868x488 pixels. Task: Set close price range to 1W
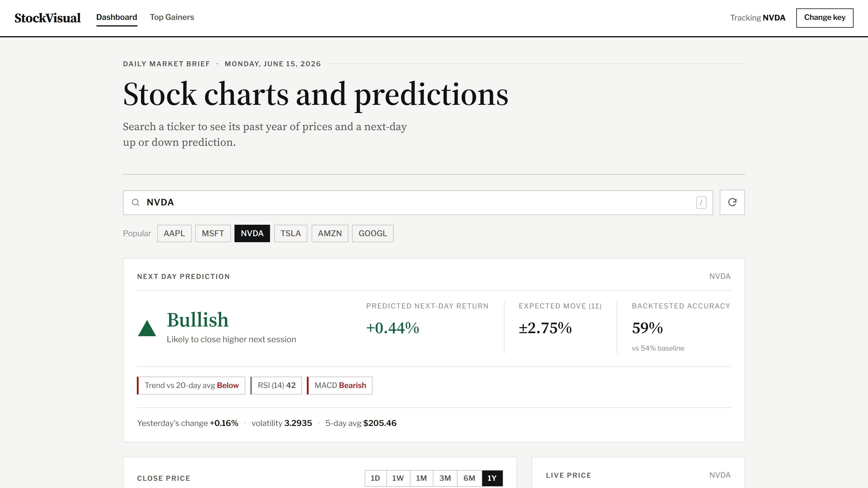pyautogui.click(x=398, y=478)
